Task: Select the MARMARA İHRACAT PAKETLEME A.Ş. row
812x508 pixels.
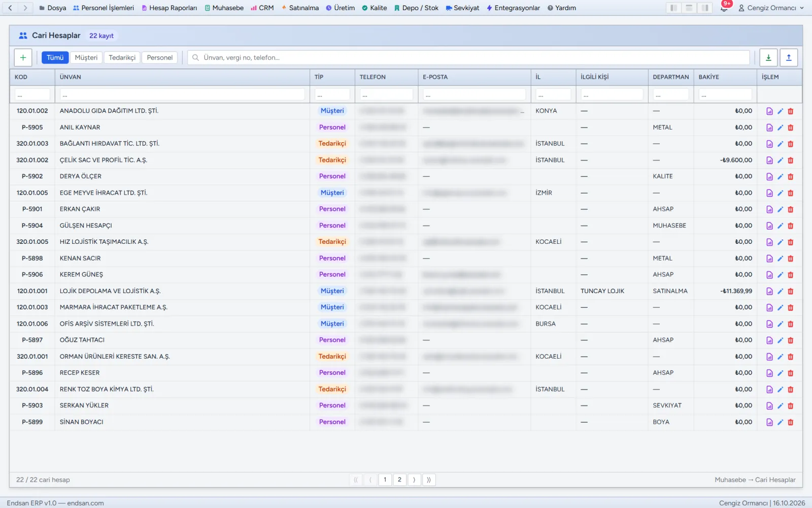Action: [406, 307]
